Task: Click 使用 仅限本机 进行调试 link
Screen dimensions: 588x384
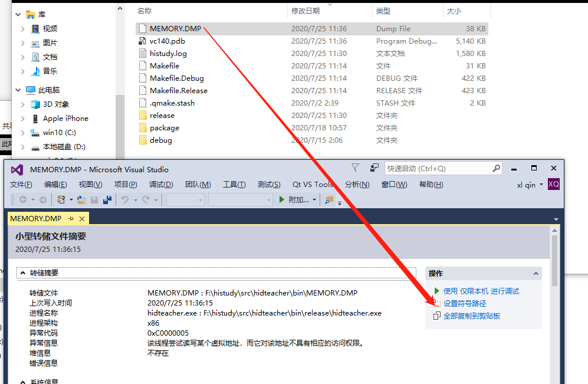Action: coord(481,291)
